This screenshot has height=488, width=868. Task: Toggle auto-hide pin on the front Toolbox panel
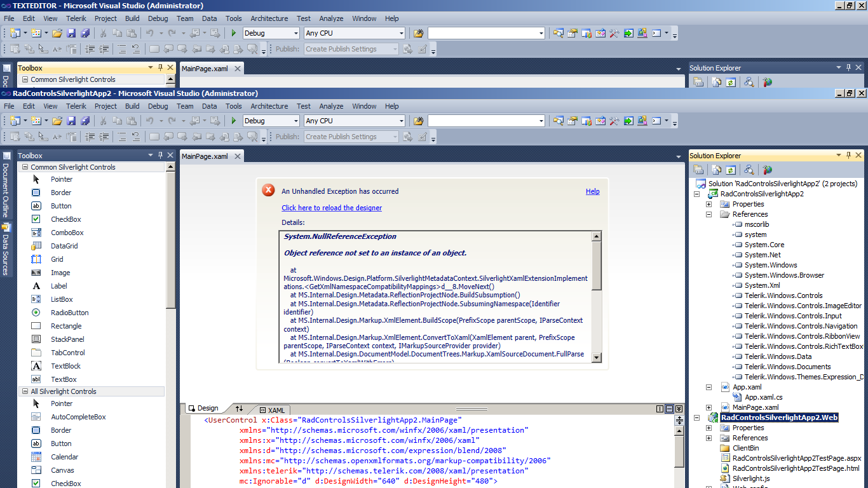coord(161,155)
